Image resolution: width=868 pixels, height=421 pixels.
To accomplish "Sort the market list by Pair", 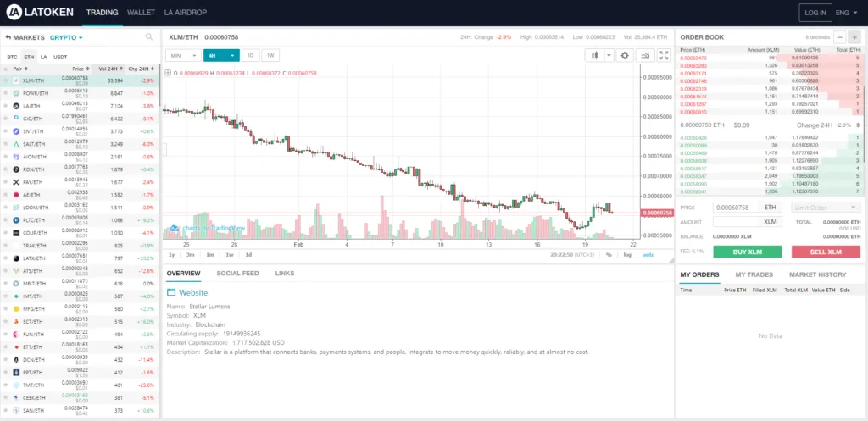I will click(20, 69).
